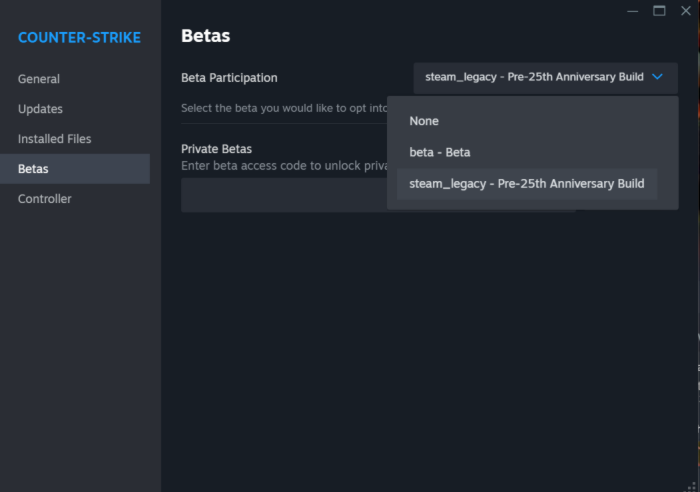Pick steam_legacy Pre-25th Anniversary Build in list
This screenshot has height=492, width=700.
pyautogui.click(x=526, y=183)
